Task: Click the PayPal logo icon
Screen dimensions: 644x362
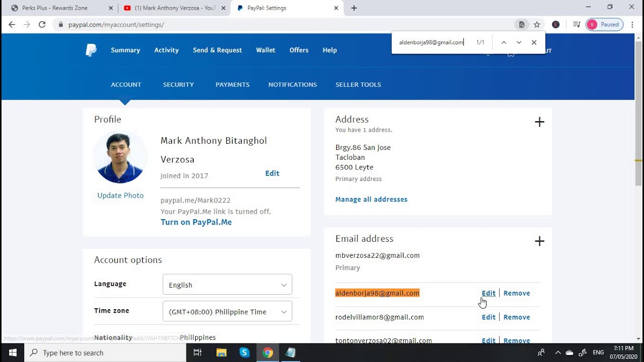Action: tap(91, 50)
